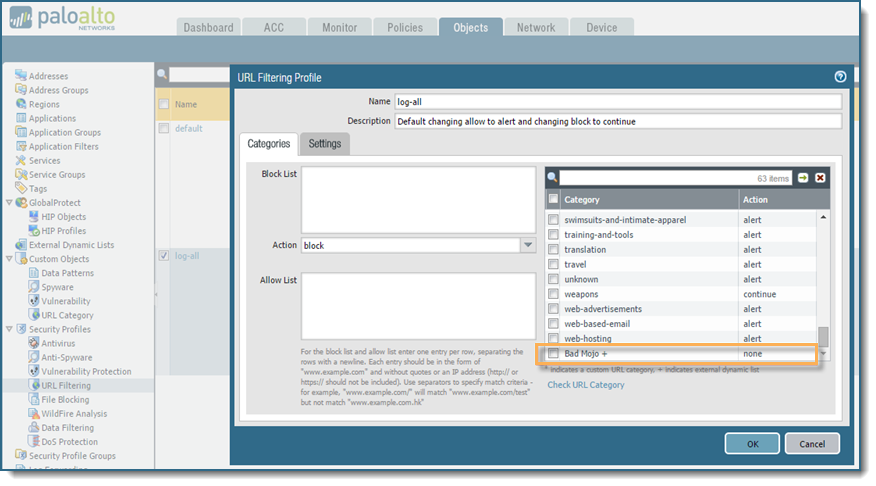Switch to the Network tab
876x486 pixels.
536,27
